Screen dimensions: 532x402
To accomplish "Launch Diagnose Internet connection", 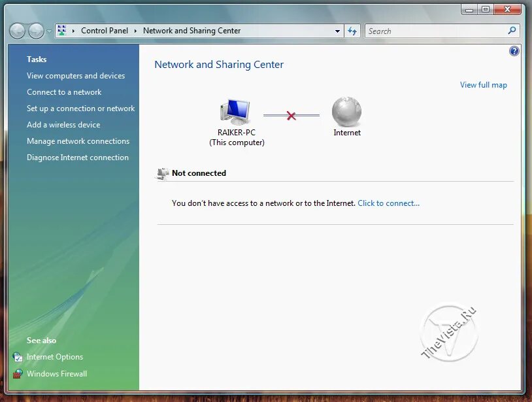I will coord(78,158).
